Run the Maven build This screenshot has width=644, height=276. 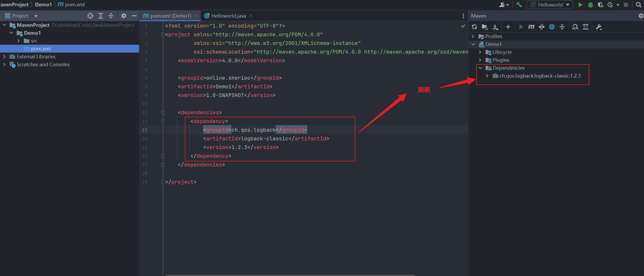[x=521, y=27]
